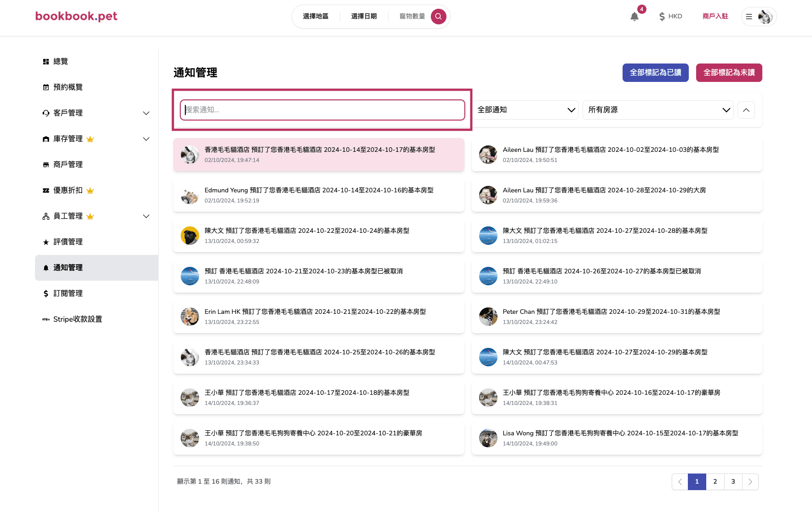The width and height of the screenshot is (812, 520).
Task: Open the 選擇地區 region selector
Action: 316,17
